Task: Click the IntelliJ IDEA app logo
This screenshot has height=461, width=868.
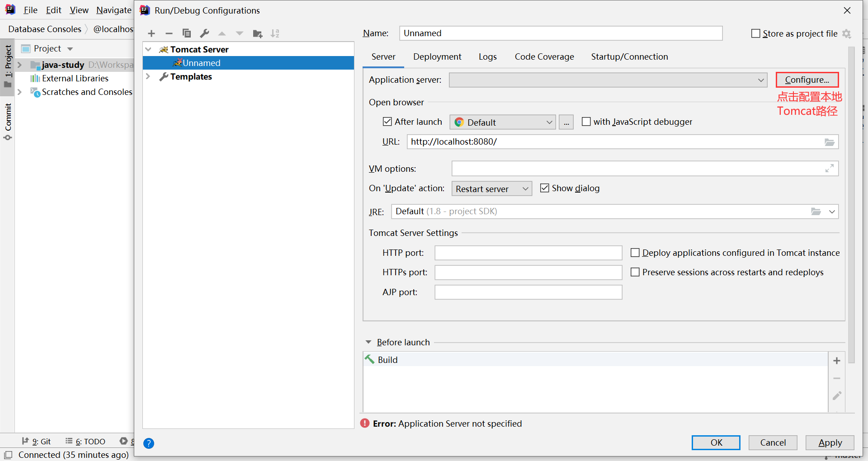Action: [x=10, y=9]
